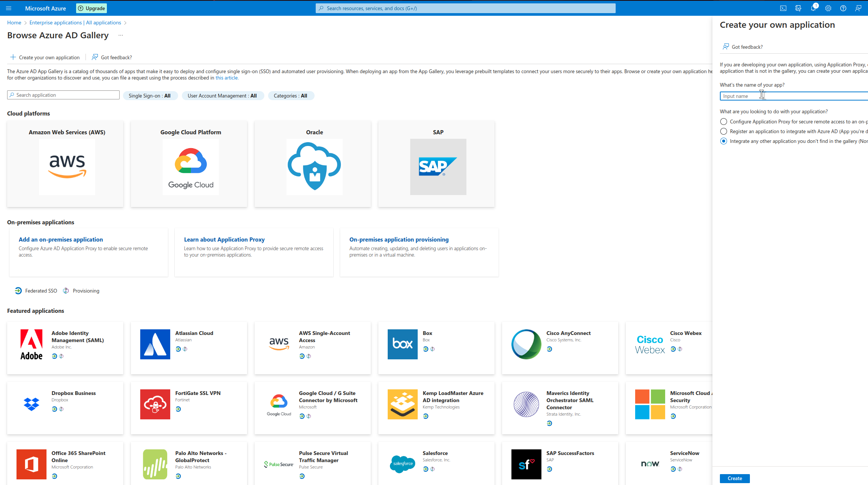This screenshot has width=868, height=485.
Task: Click the Federated SSO legend icon
Action: point(18,291)
